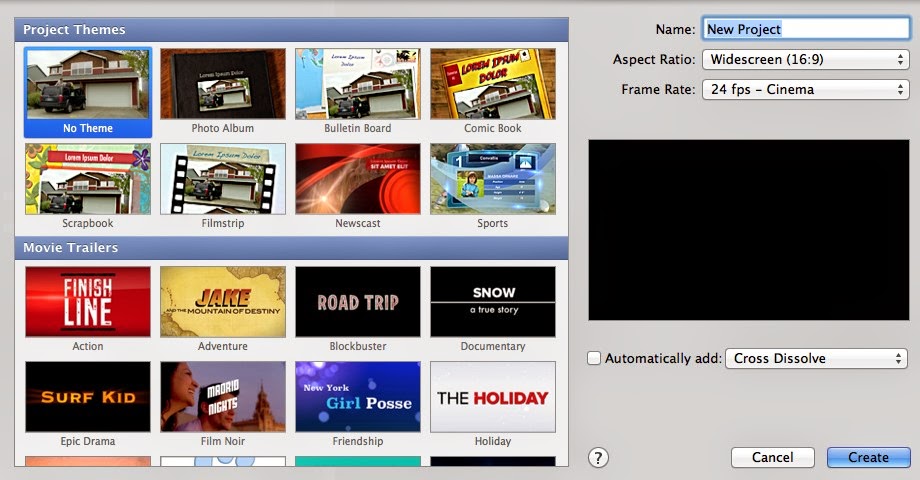The height and width of the screenshot is (480, 920).
Task: Pick the Newscast theme thumbnail
Action: coord(358,179)
